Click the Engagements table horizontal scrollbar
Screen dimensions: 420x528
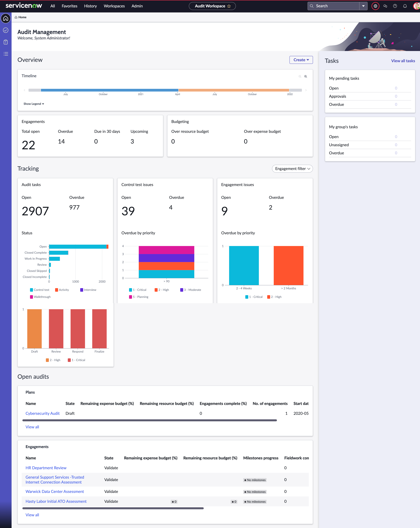pyautogui.click(x=113, y=508)
